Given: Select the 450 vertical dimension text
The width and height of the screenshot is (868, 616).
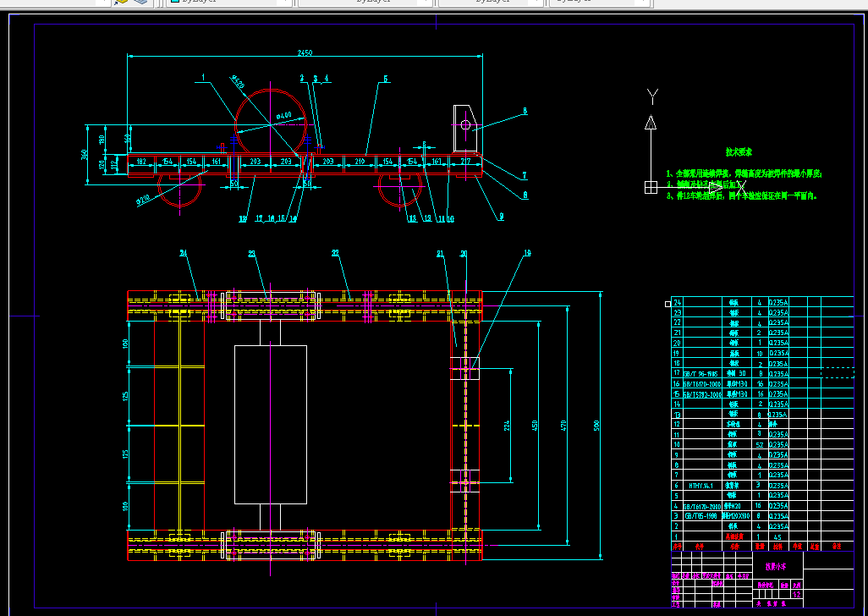Looking at the screenshot, I should (x=535, y=426).
